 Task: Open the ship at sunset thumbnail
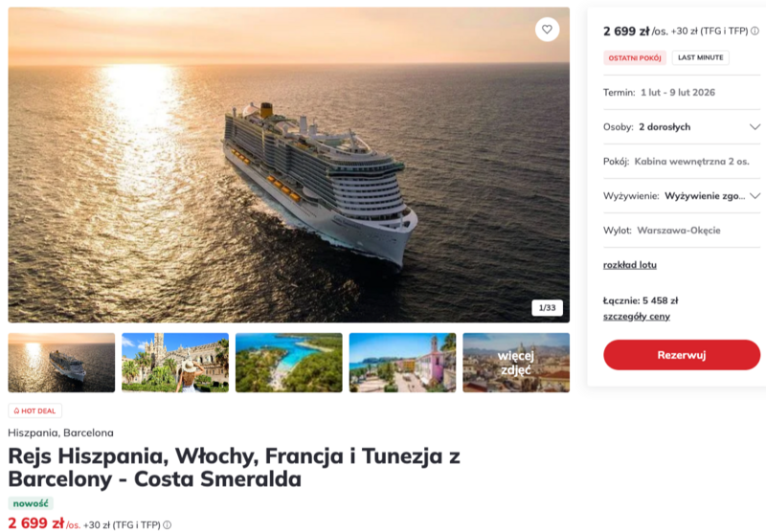point(61,363)
